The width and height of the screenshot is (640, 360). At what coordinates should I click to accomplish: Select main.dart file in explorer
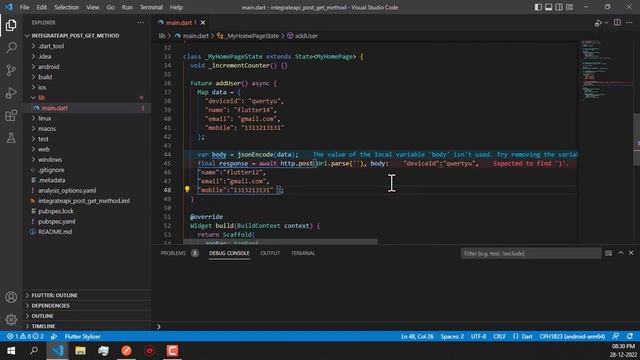tap(55, 108)
